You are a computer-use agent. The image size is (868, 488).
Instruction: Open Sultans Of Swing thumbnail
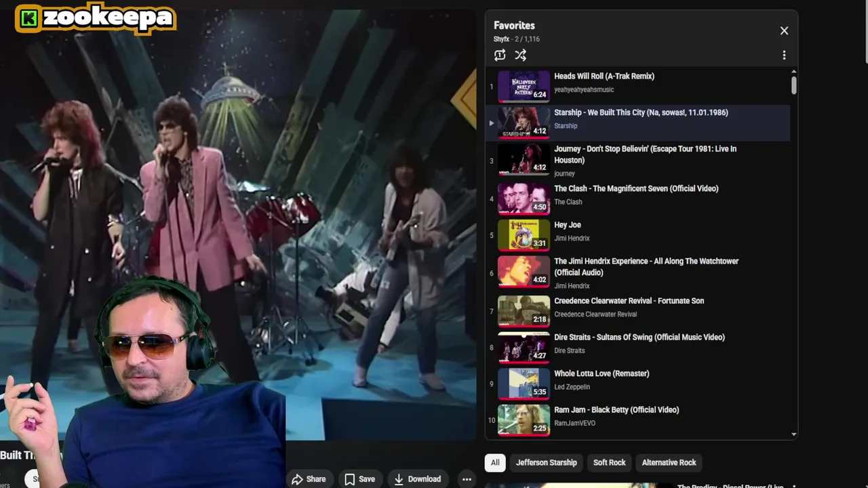pos(524,348)
